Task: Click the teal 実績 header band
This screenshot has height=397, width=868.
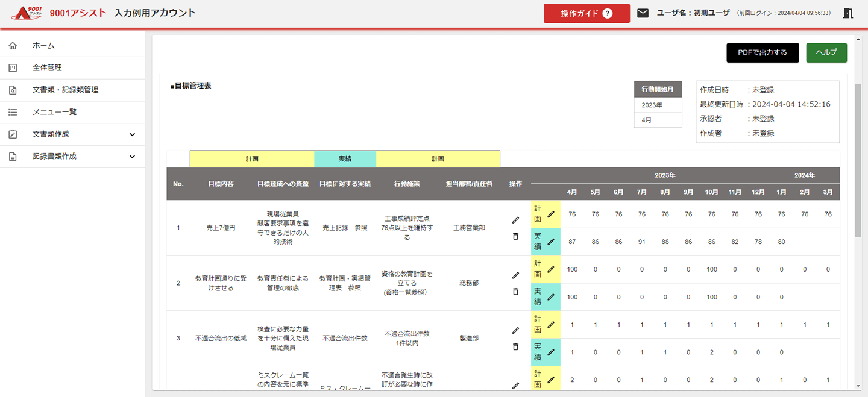Action: (345, 159)
